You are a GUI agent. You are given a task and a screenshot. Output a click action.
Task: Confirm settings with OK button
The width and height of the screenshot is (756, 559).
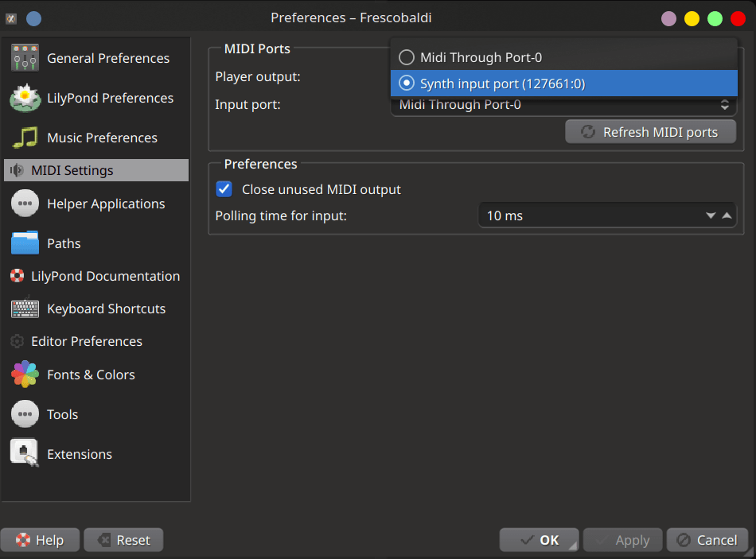(x=539, y=540)
